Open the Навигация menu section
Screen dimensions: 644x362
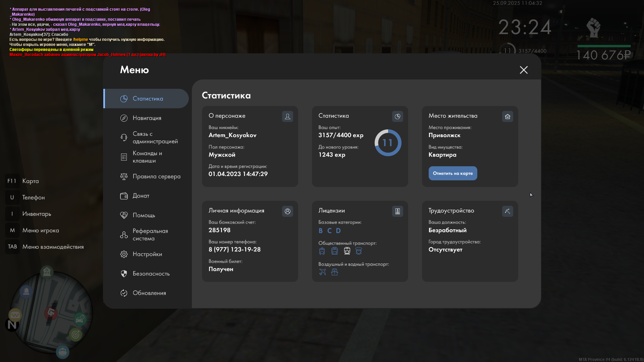[147, 118]
